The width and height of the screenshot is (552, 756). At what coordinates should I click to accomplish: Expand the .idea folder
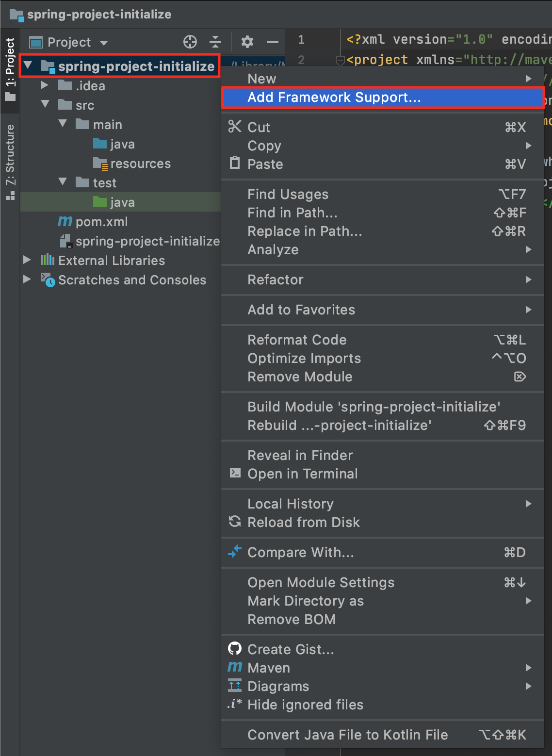[x=45, y=85]
